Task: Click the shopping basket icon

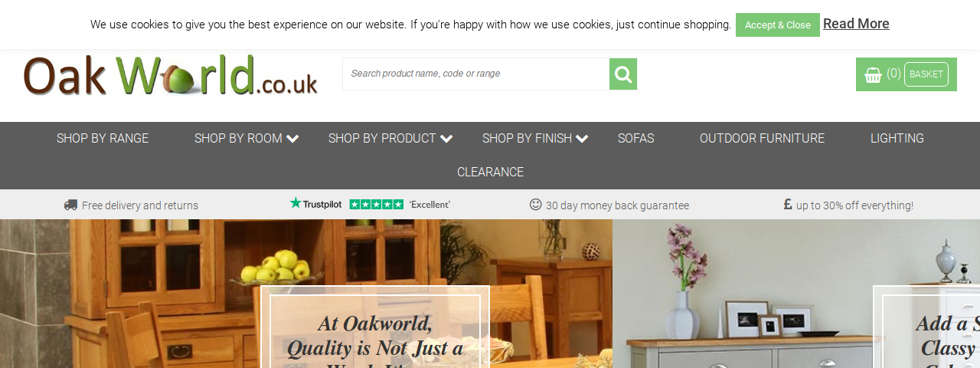Action: [873, 74]
